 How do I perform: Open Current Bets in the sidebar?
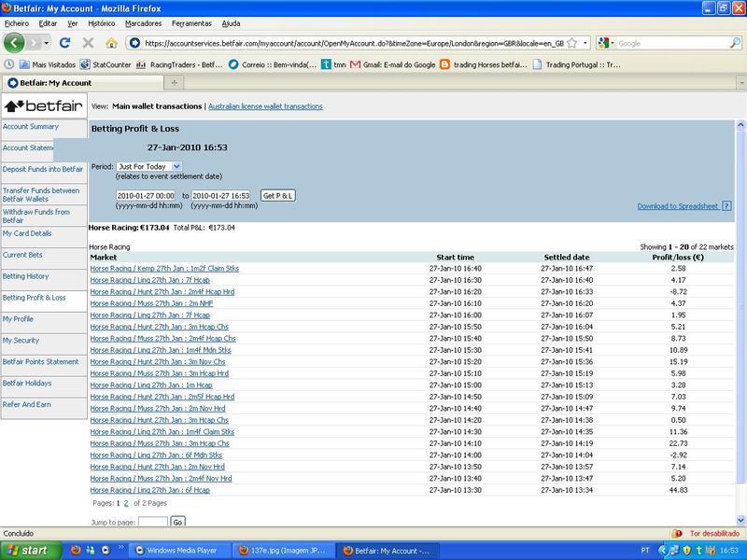tap(22, 255)
